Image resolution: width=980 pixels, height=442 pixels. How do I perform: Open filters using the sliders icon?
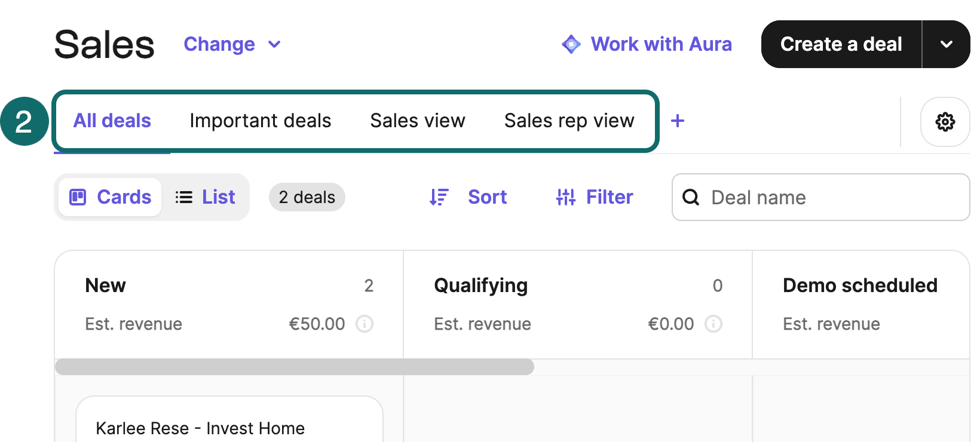(565, 197)
